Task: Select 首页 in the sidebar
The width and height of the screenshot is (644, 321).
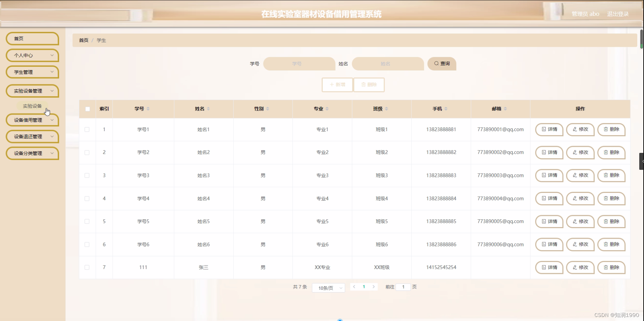Action: pos(32,38)
